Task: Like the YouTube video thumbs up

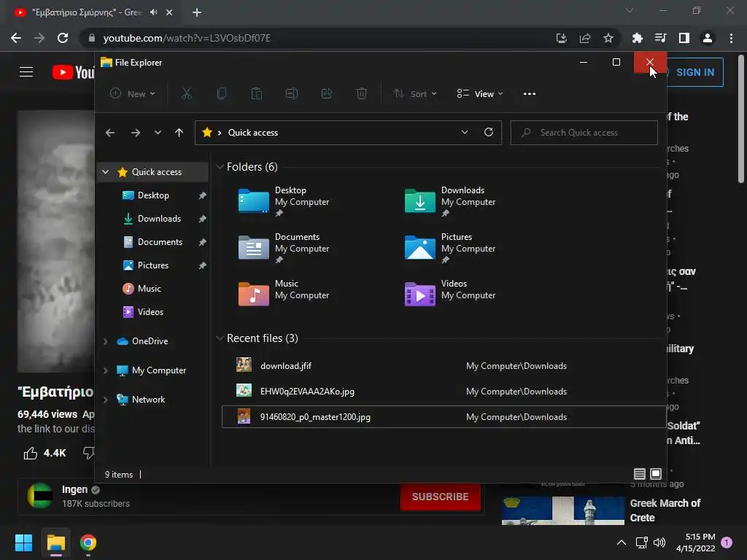Action: click(30, 453)
